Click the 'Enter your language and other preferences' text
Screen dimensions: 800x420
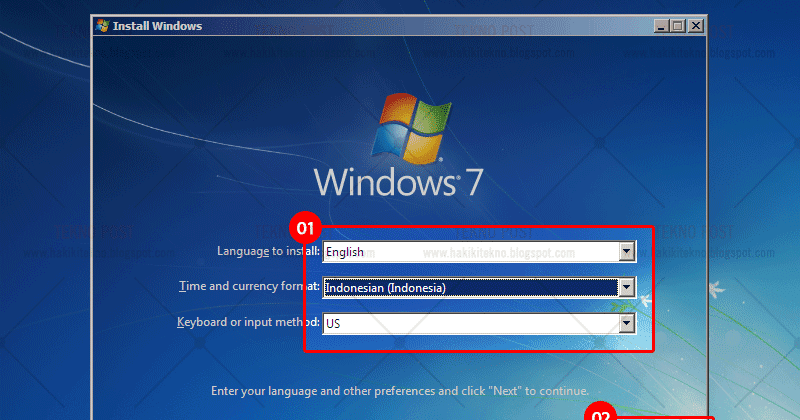(x=400, y=391)
